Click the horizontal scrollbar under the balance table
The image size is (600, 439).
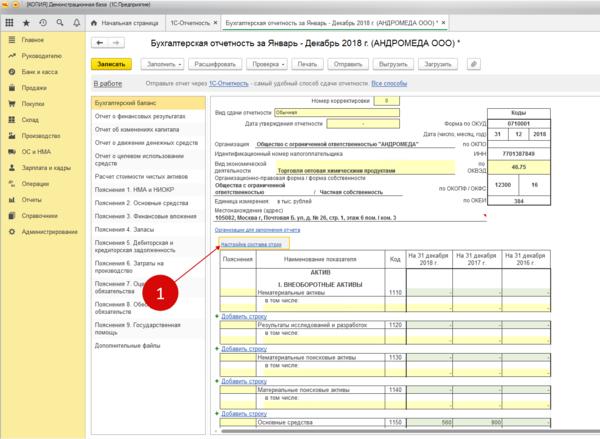[409, 431]
